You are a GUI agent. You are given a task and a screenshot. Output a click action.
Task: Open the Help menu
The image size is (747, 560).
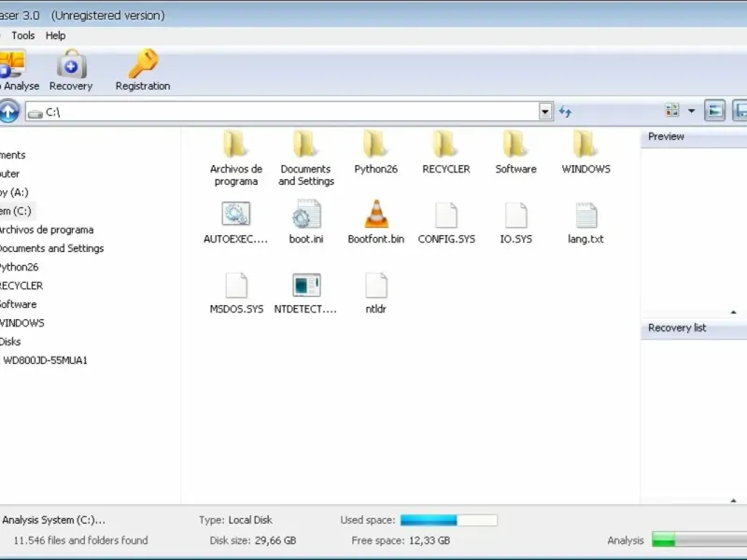[x=55, y=35]
